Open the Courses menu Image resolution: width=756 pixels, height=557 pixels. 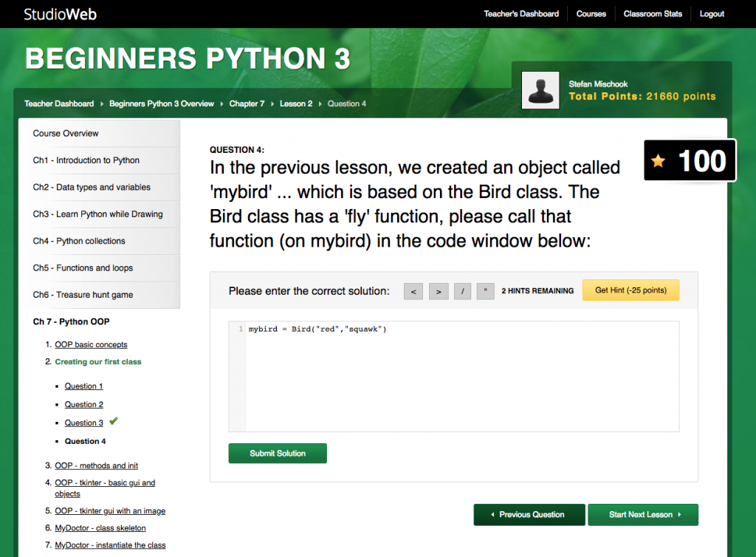(x=591, y=13)
